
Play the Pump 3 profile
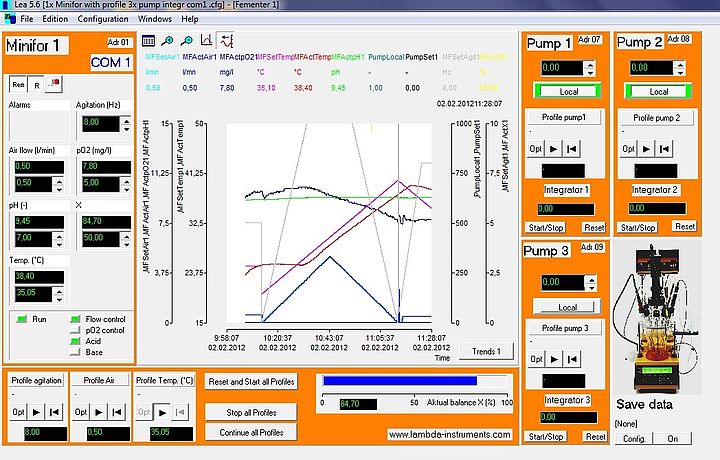point(554,359)
